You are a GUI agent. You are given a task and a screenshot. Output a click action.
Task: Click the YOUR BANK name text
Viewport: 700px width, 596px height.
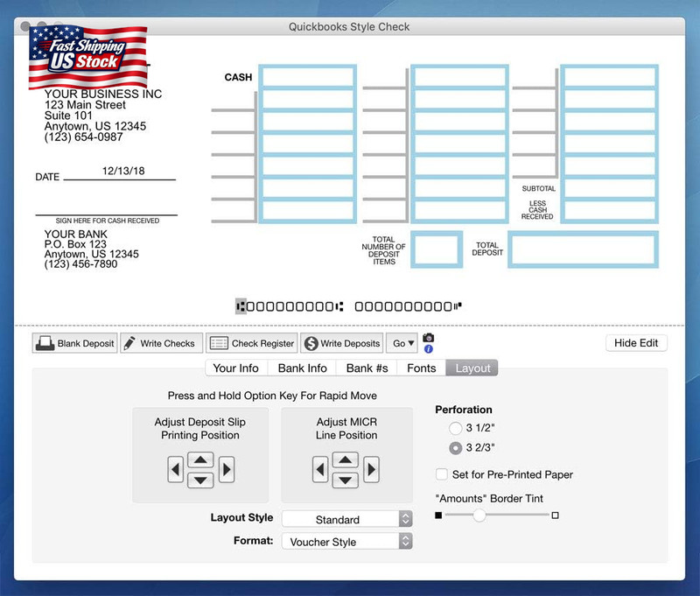pos(76,234)
